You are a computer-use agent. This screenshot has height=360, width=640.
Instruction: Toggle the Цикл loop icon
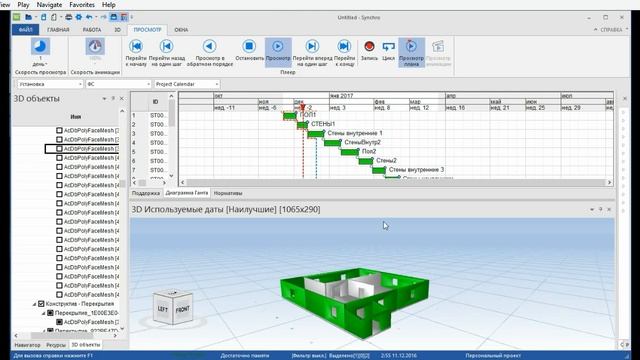coord(388,47)
